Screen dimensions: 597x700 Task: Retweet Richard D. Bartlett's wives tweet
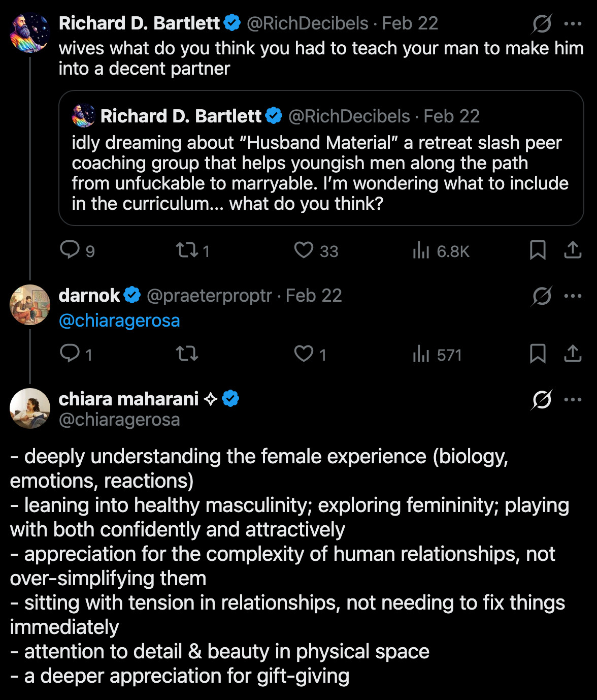(186, 250)
